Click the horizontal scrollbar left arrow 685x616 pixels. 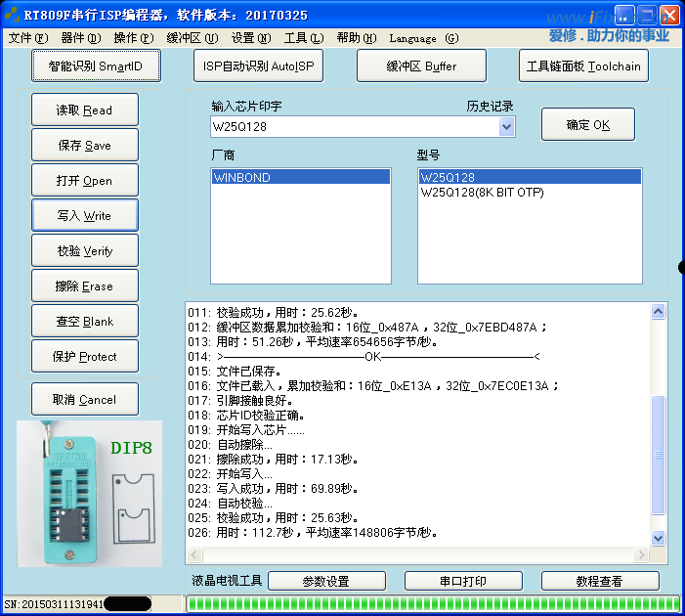(194, 554)
